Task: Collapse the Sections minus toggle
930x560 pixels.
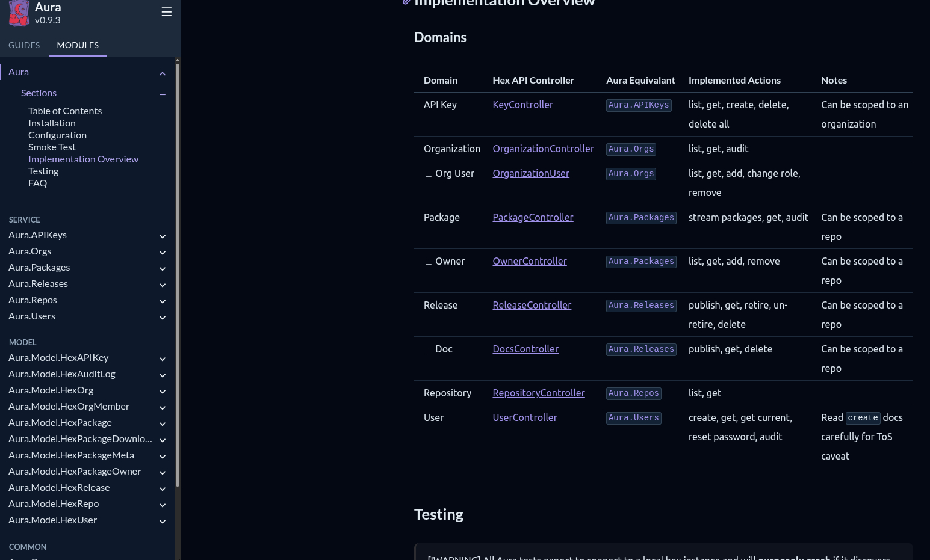Action: tap(163, 94)
